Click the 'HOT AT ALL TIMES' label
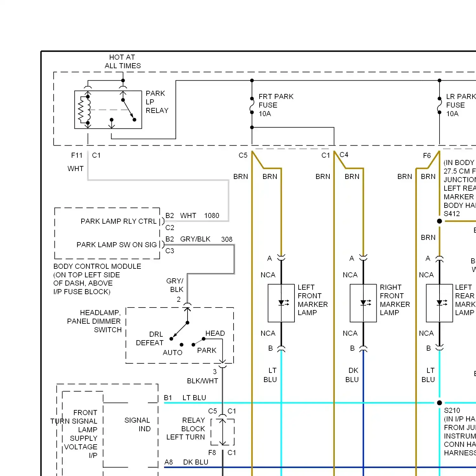Viewport: 476px width, 476px height. pyautogui.click(x=122, y=62)
